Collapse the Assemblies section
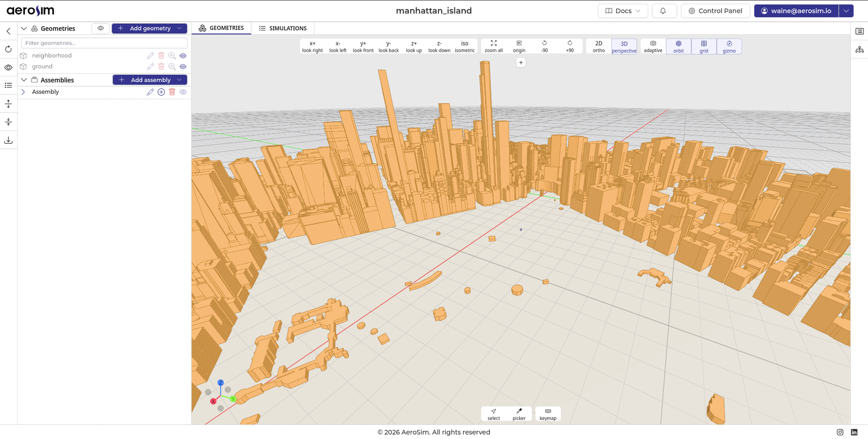 pyautogui.click(x=24, y=80)
